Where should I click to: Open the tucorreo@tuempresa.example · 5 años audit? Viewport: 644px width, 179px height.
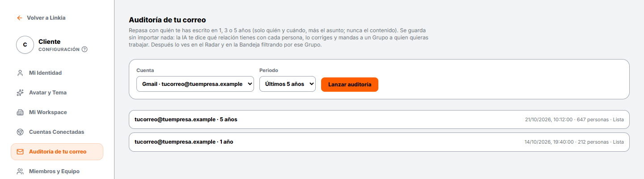click(379, 119)
